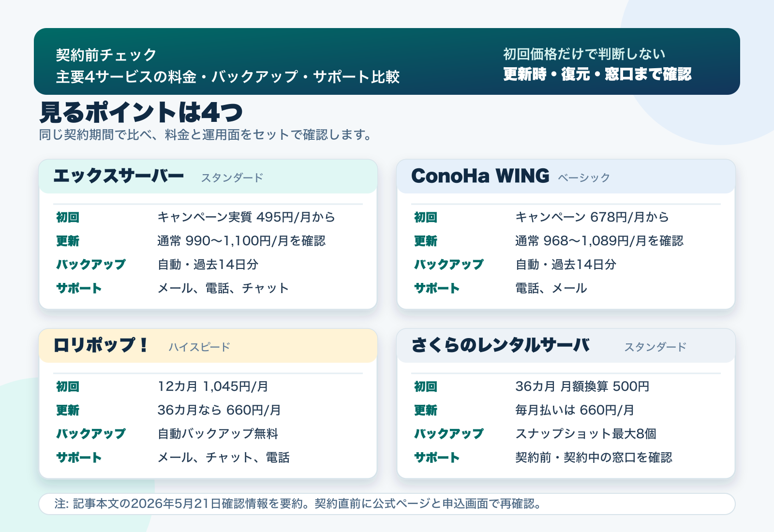Click '自動バックアップ無料' value
This screenshot has height=532, width=774.
click(218, 434)
